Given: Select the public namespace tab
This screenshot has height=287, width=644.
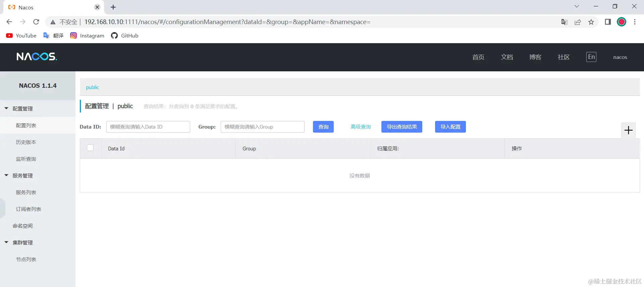Looking at the screenshot, I should (x=93, y=87).
